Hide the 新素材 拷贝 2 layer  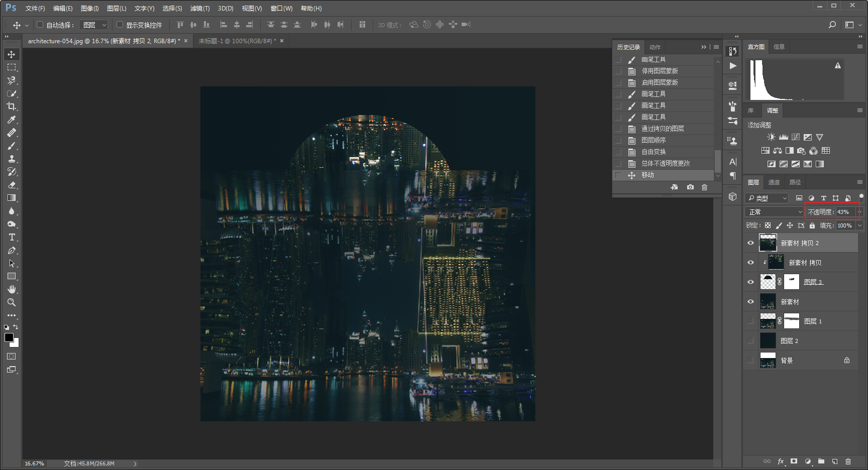(750, 243)
